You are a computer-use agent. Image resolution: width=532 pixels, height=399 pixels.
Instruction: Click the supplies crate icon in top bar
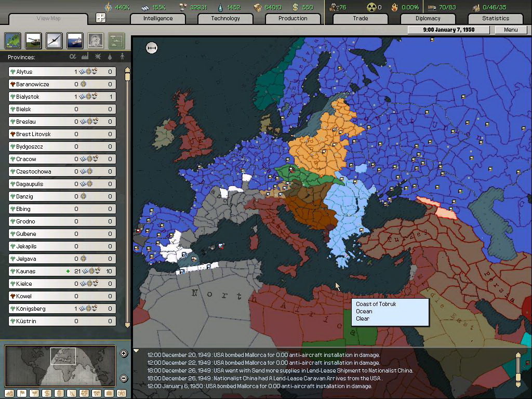pos(258,7)
